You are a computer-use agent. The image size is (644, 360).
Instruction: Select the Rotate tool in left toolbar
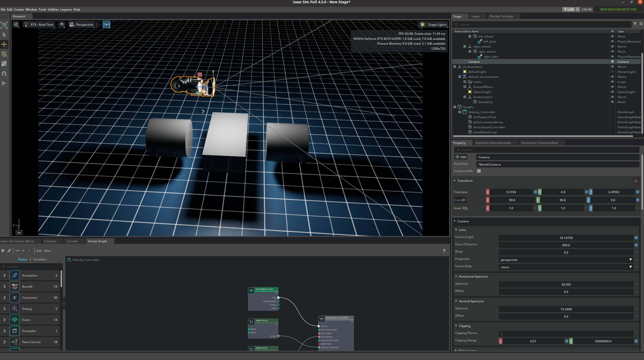pyautogui.click(x=4, y=54)
